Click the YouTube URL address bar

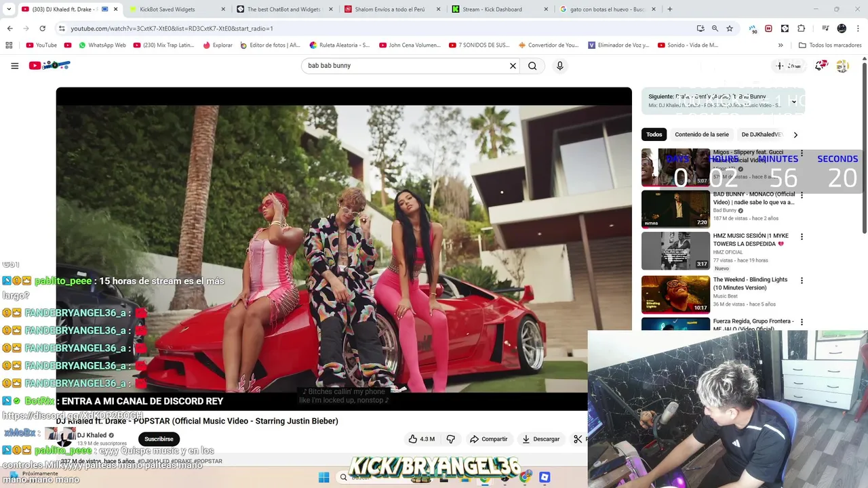click(x=380, y=28)
